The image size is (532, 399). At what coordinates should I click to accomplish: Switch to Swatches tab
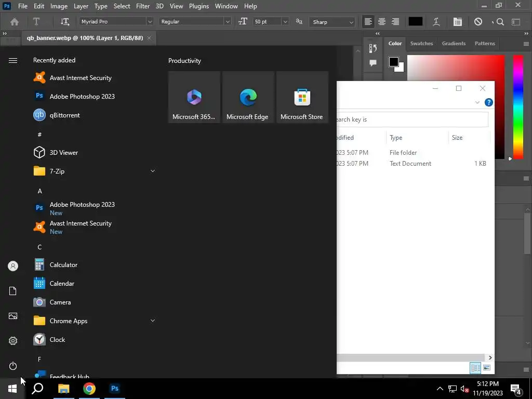coord(421,44)
